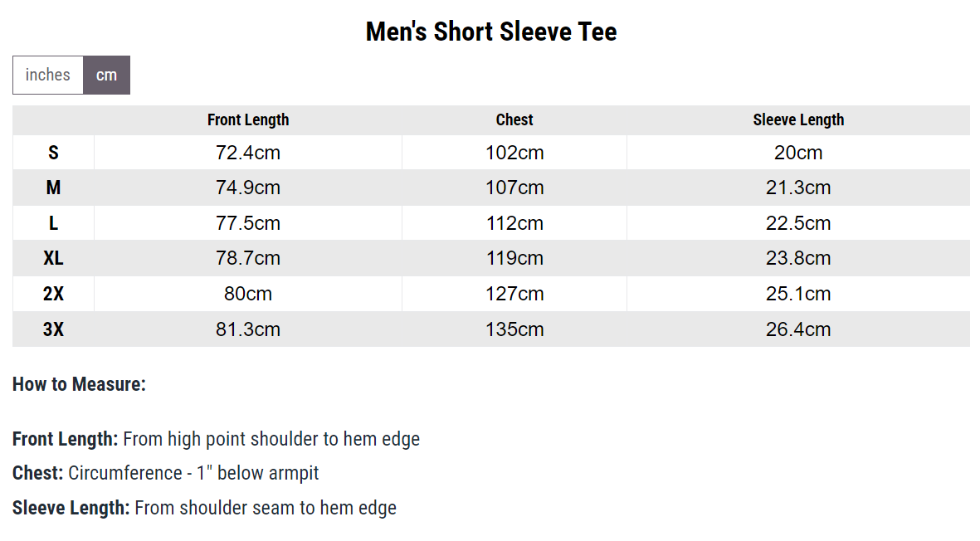Click the 26.4cm sleeve length cell
980x541 pixels.
(x=798, y=329)
